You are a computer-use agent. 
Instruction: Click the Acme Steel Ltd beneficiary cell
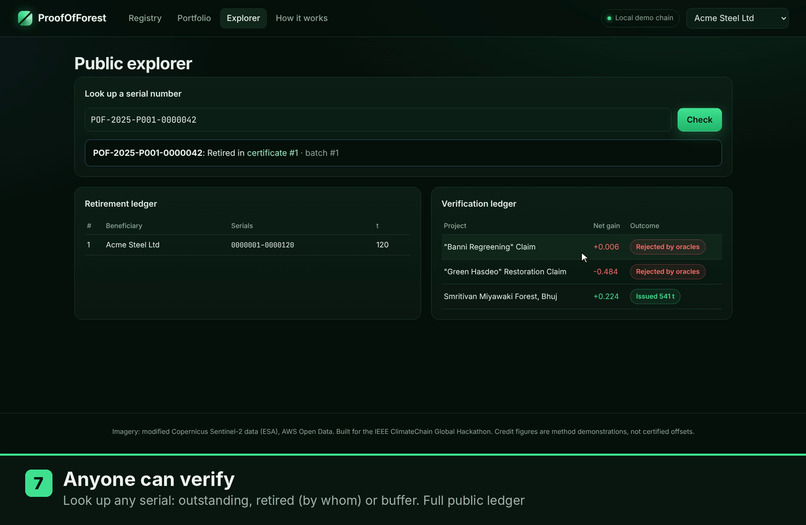[x=133, y=245]
